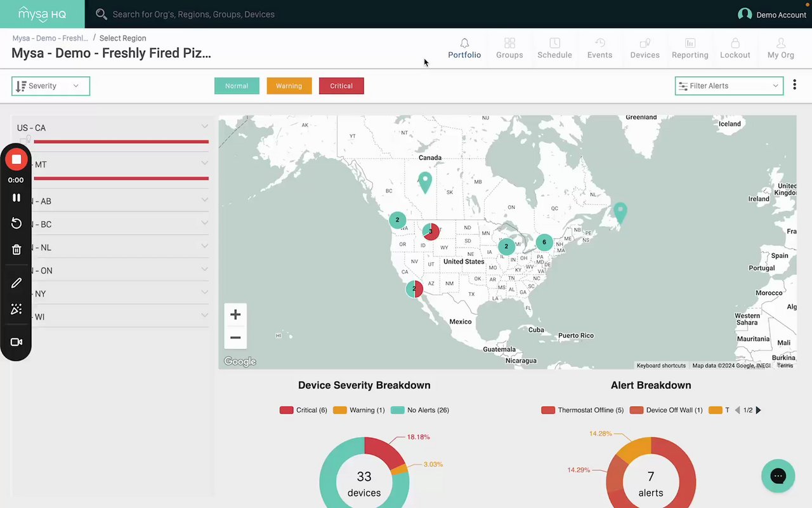Toggle the camera icon in recorder
This screenshot has width=812, height=508.
click(16, 342)
